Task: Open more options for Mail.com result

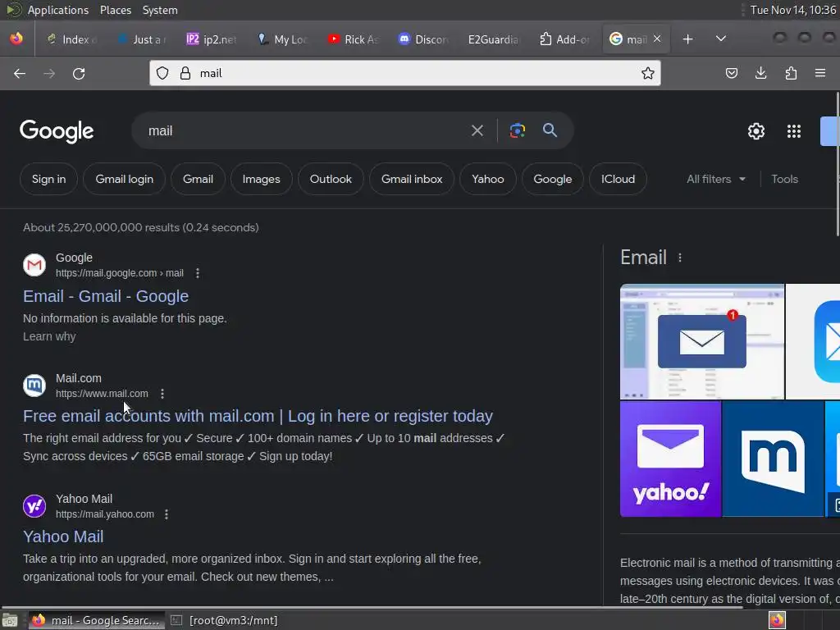Action: pos(162,394)
